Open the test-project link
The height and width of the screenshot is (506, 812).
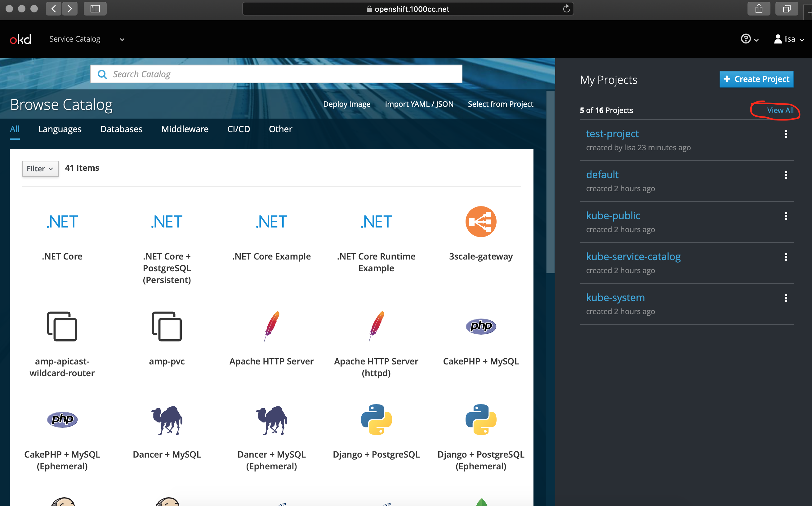click(612, 133)
